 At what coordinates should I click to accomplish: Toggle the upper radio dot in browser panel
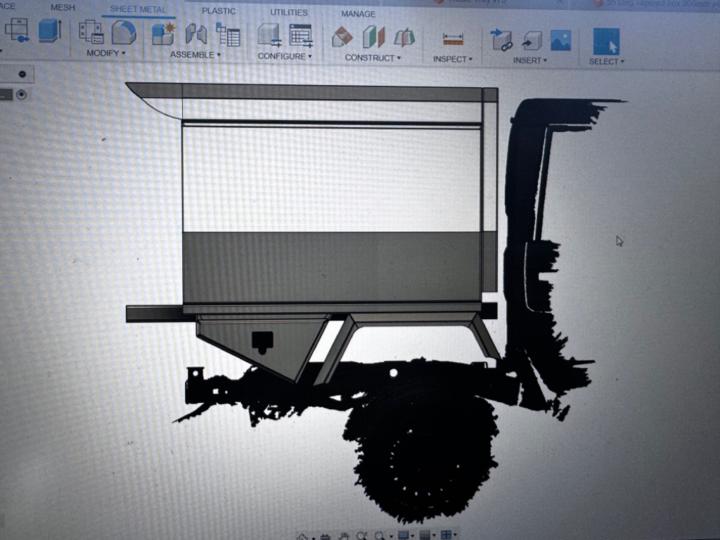click(22, 74)
